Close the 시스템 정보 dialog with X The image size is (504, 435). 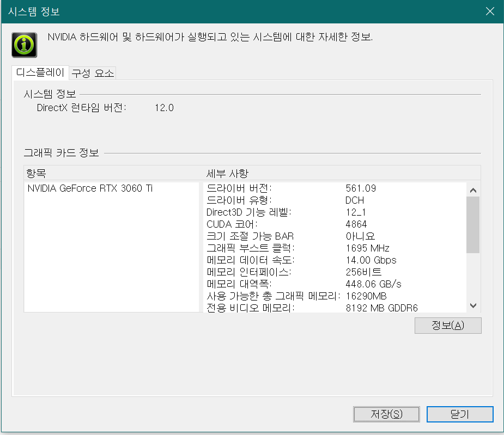click(489, 11)
